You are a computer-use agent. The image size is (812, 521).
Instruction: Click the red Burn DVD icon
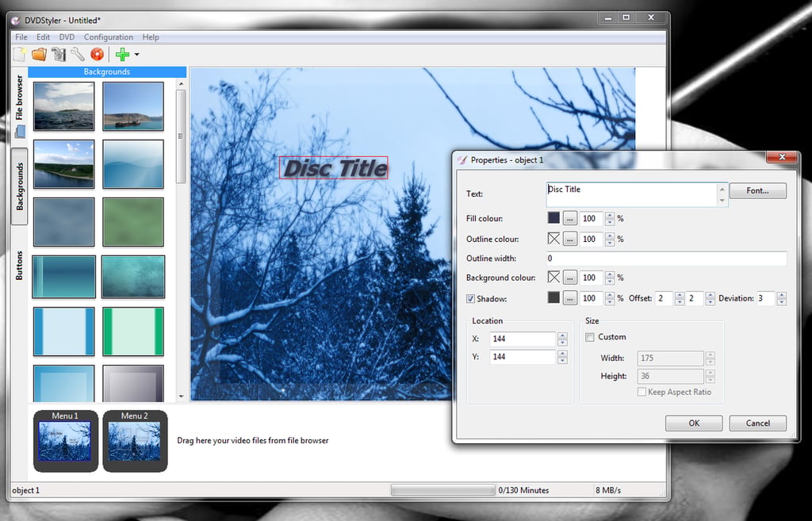tap(97, 55)
